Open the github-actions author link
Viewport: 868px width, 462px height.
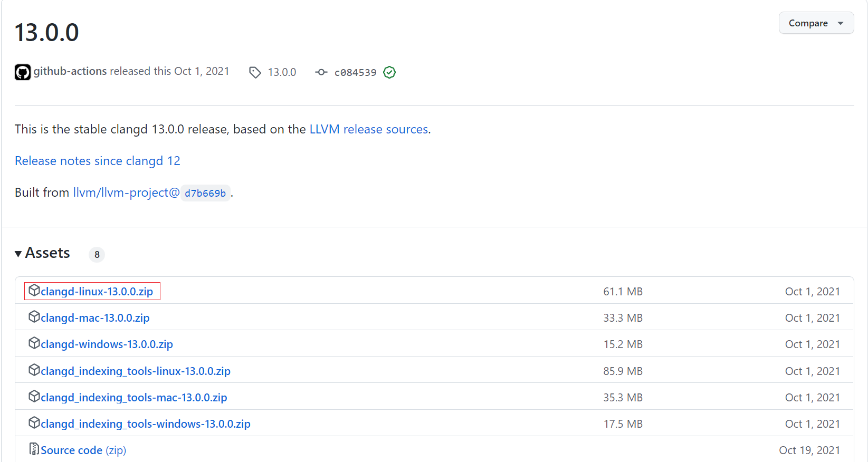point(70,71)
